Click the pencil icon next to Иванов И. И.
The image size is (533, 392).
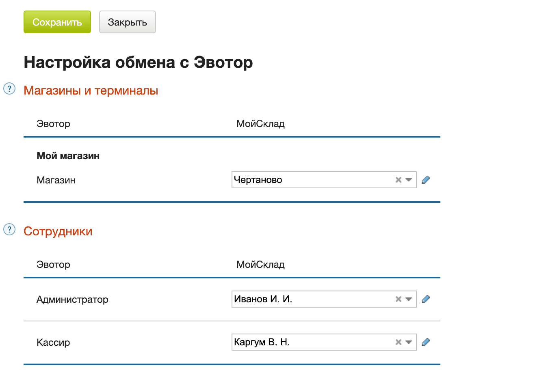pyautogui.click(x=425, y=299)
